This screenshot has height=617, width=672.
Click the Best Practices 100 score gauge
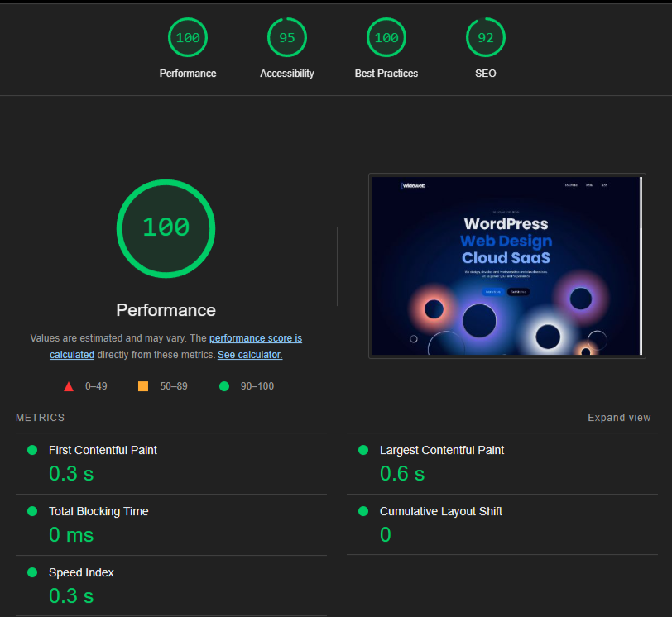(386, 38)
